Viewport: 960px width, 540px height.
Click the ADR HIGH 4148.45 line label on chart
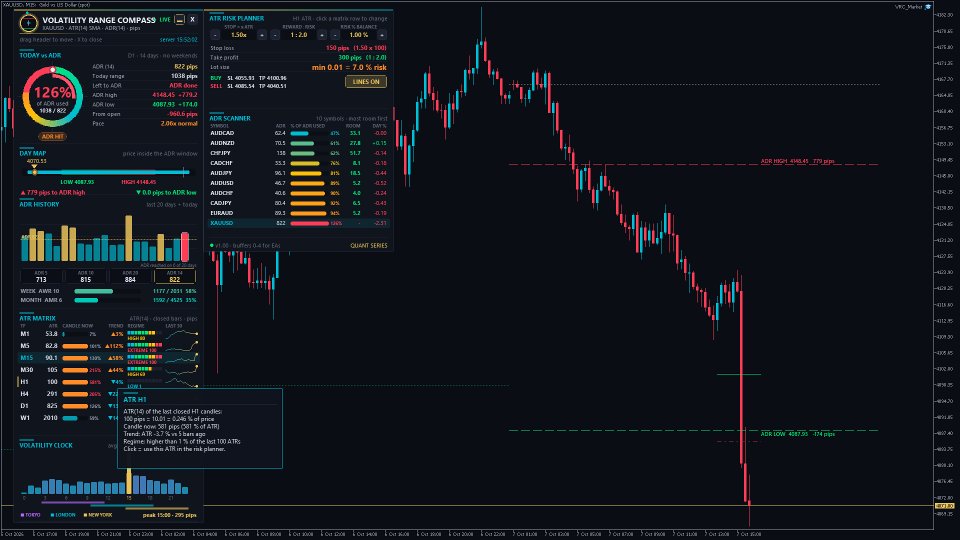[797, 162]
